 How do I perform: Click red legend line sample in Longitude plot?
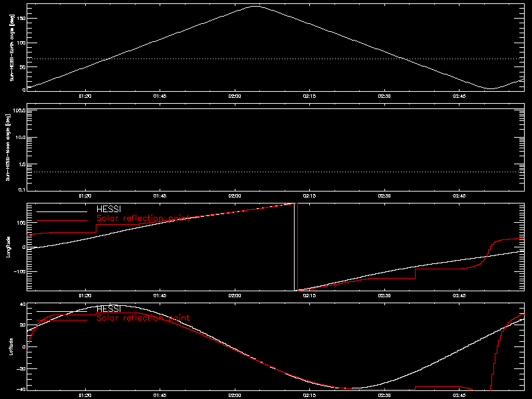62,221
